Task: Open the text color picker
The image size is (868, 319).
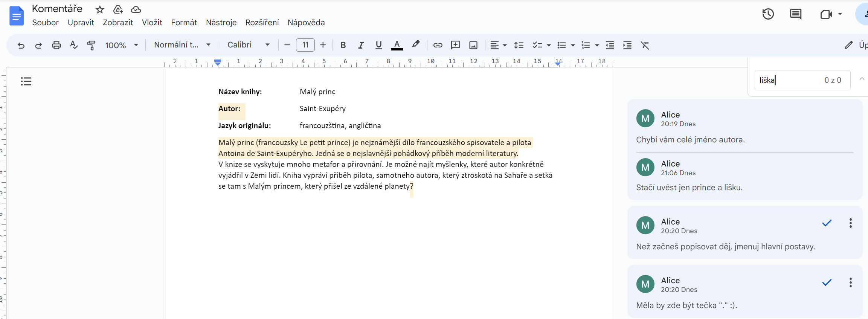Action: (x=397, y=46)
